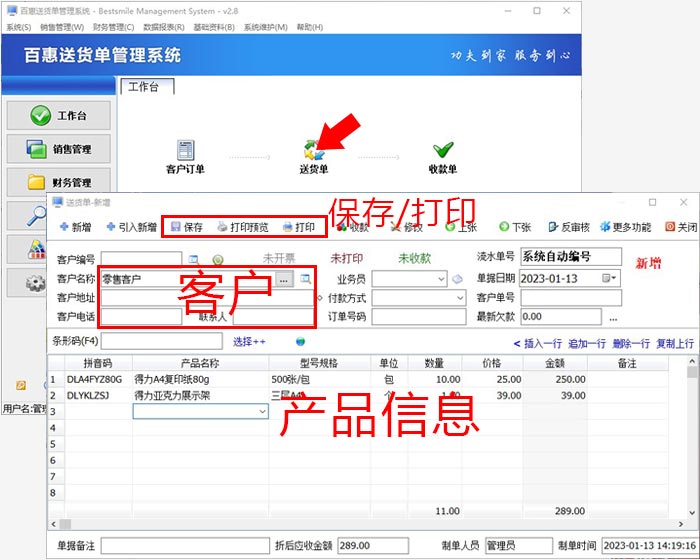Open the 帮助(H) menu

click(310, 27)
